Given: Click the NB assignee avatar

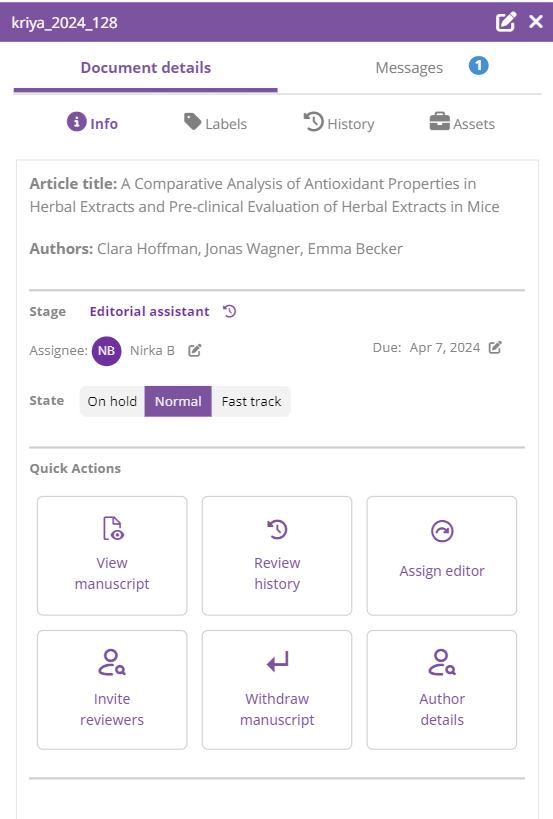Looking at the screenshot, I should click(x=107, y=351).
